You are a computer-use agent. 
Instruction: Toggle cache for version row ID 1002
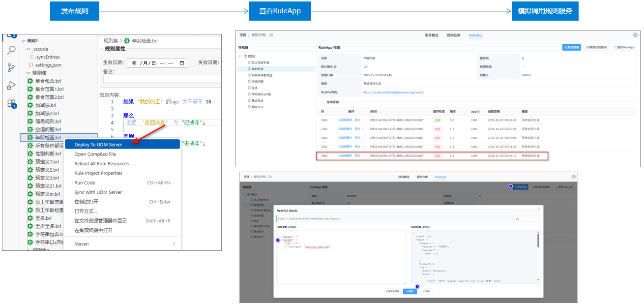345,120
